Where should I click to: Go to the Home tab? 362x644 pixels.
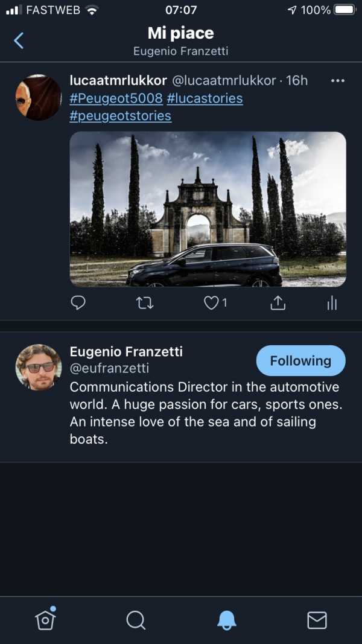coord(45,620)
